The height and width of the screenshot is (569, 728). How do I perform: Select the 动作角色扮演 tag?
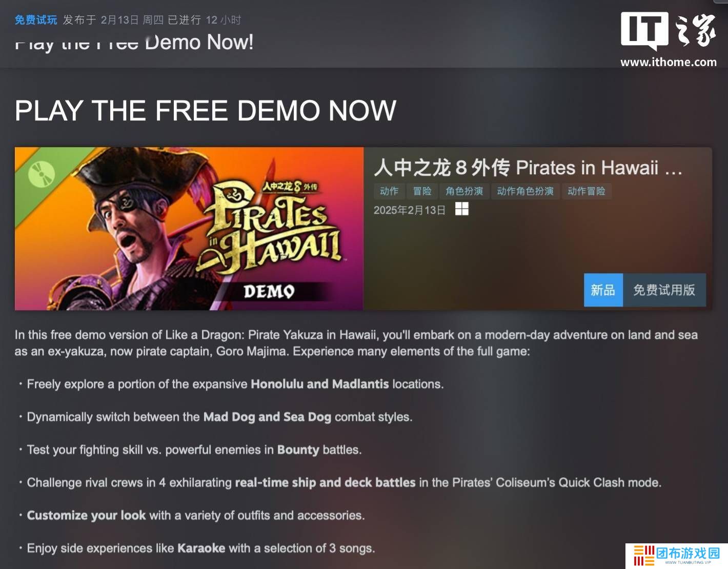[525, 191]
